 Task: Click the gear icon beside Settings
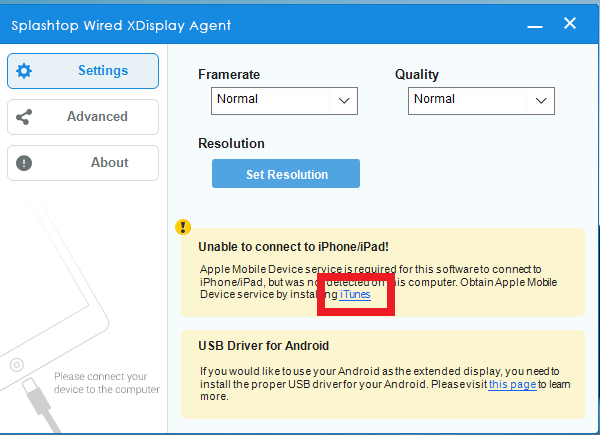point(24,71)
